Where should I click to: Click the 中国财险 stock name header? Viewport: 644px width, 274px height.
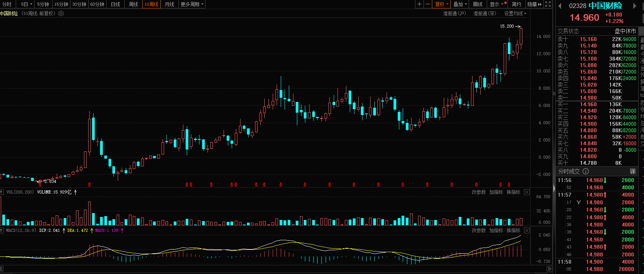pyautogui.click(x=606, y=6)
